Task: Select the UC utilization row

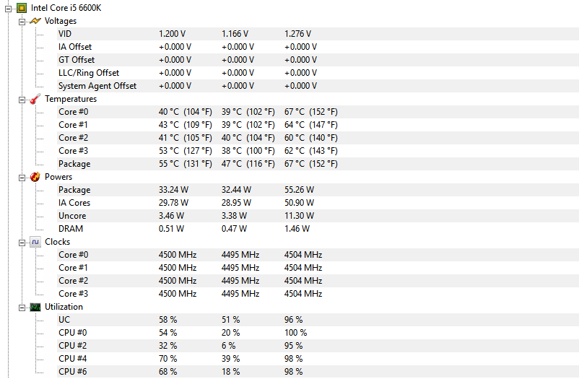Action: 318,320
